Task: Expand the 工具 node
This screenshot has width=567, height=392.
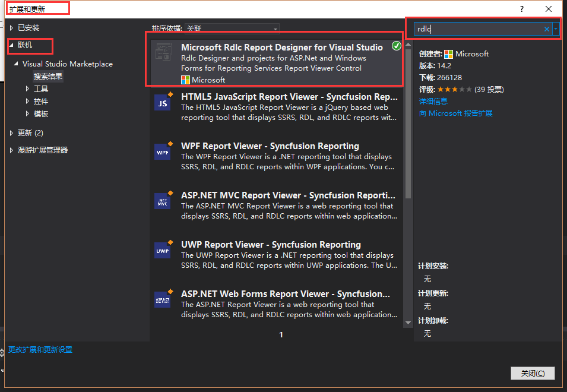Action: pyautogui.click(x=27, y=88)
